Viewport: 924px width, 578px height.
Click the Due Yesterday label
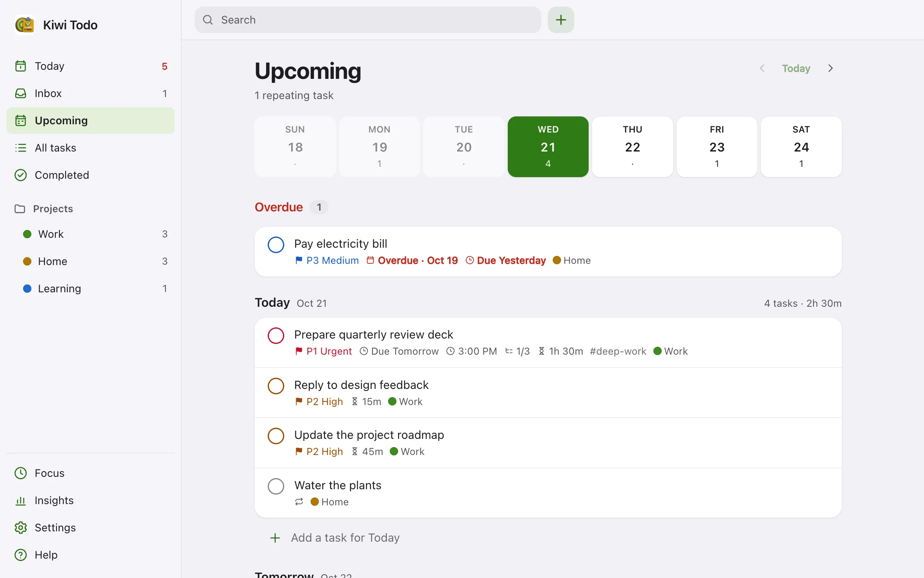tap(506, 261)
